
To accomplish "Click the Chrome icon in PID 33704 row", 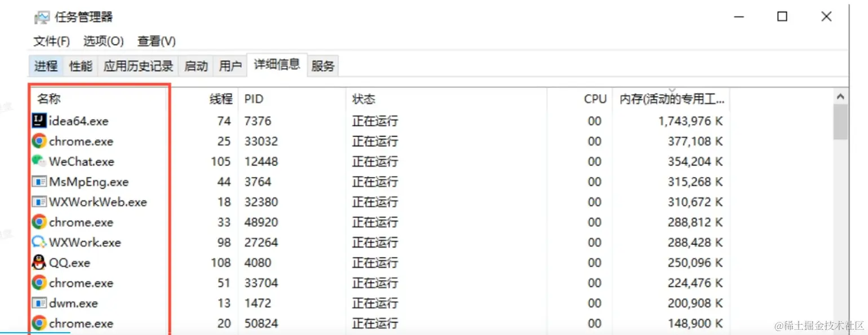I will [x=39, y=283].
